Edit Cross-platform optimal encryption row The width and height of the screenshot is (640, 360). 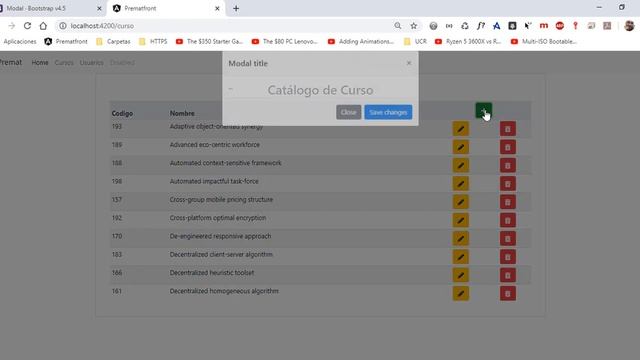pyautogui.click(x=460, y=220)
